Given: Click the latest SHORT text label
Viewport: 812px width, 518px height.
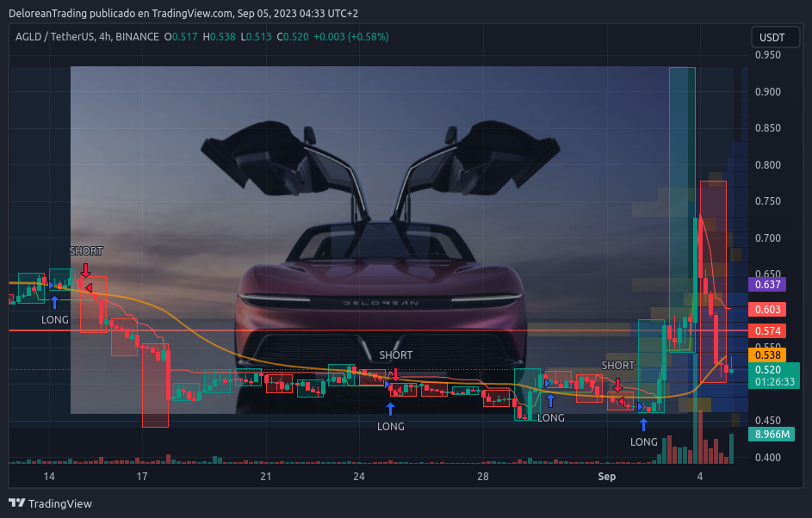Looking at the screenshot, I should click(x=617, y=366).
